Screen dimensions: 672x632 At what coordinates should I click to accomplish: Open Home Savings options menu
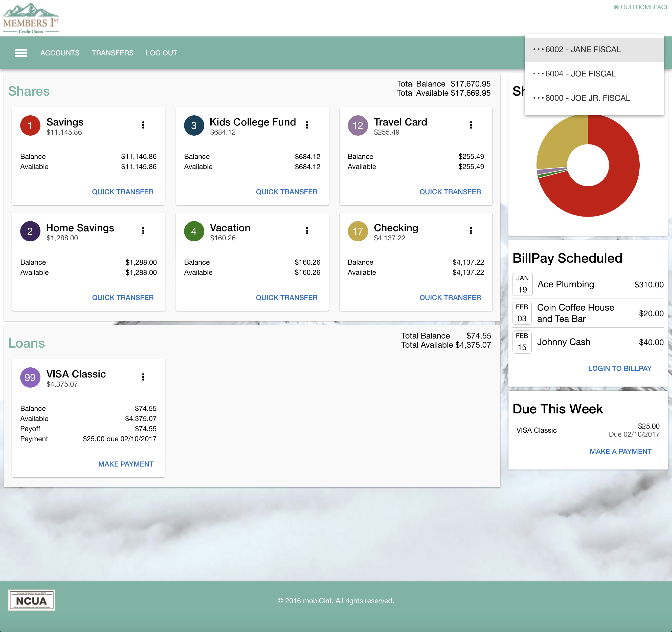point(143,231)
